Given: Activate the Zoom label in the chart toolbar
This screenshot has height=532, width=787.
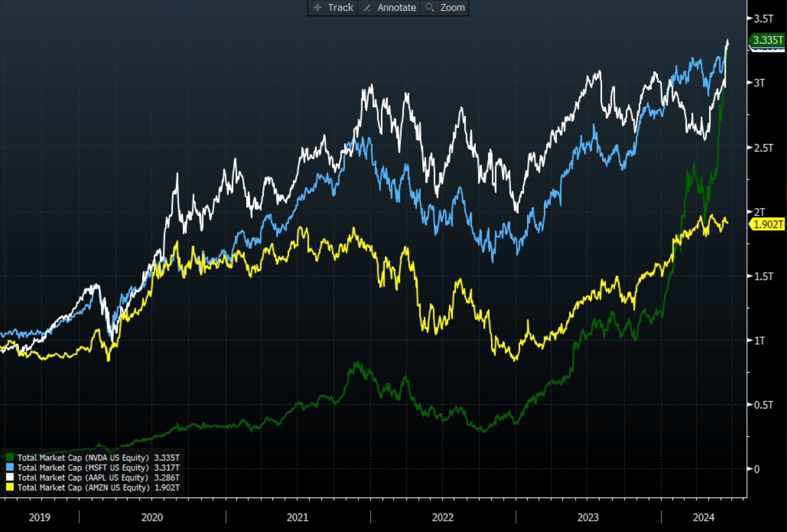Looking at the screenshot, I should point(452,7).
